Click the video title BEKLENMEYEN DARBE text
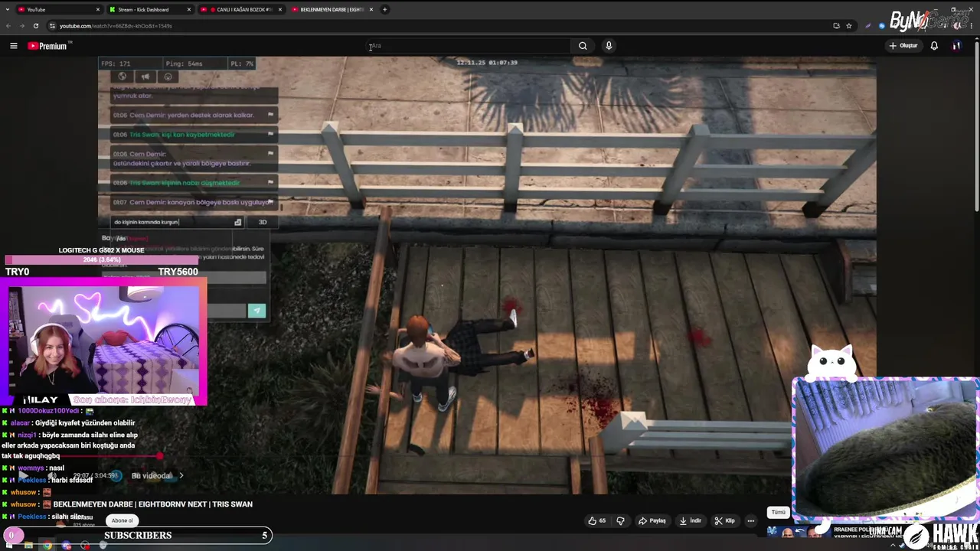 click(152, 504)
